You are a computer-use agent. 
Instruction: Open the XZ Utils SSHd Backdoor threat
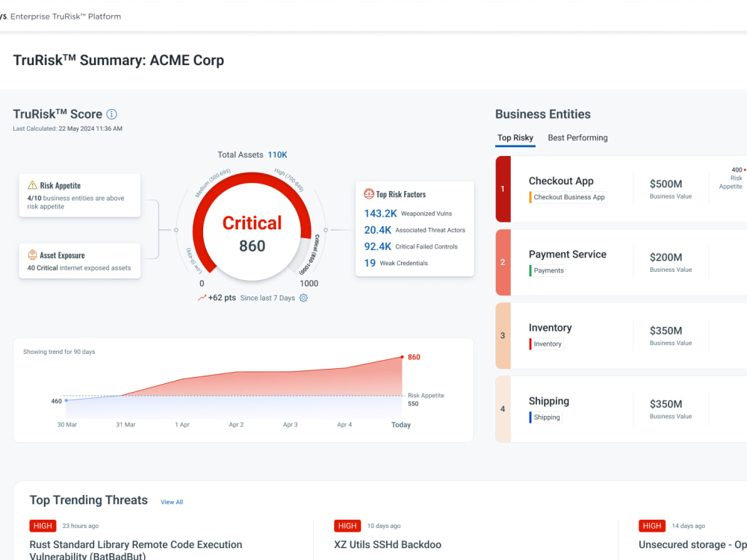(x=387, y=545)
